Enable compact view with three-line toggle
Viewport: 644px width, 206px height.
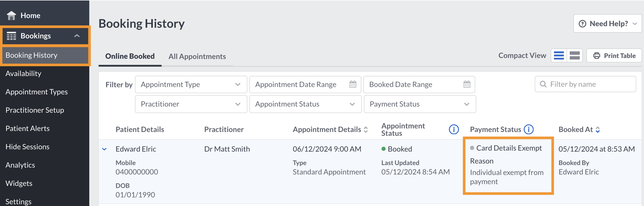point(559,55)
